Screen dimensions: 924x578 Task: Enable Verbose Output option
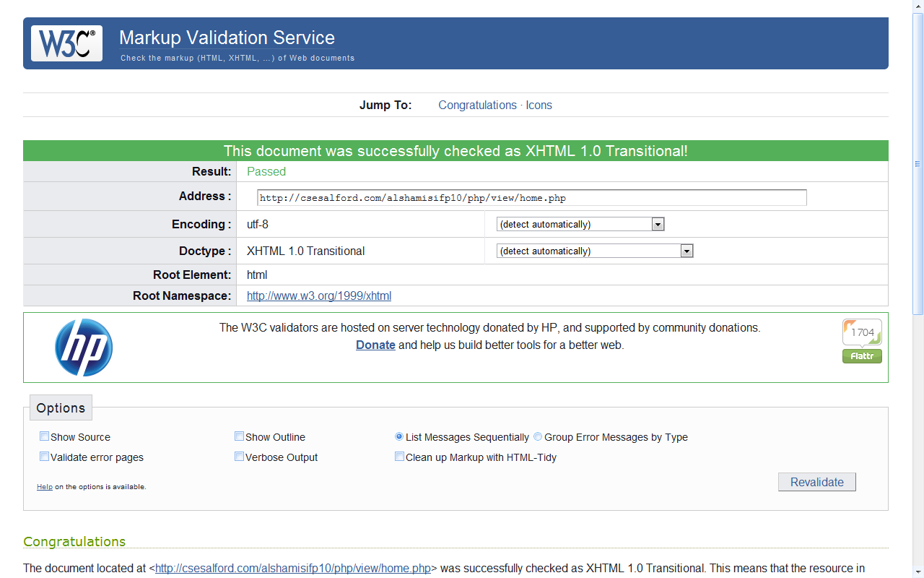239,456
